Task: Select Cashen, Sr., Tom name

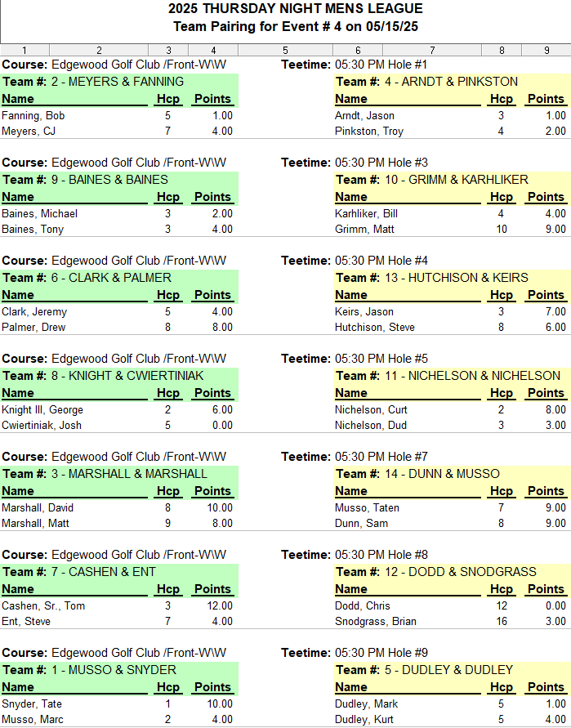Action: point(43,606)
